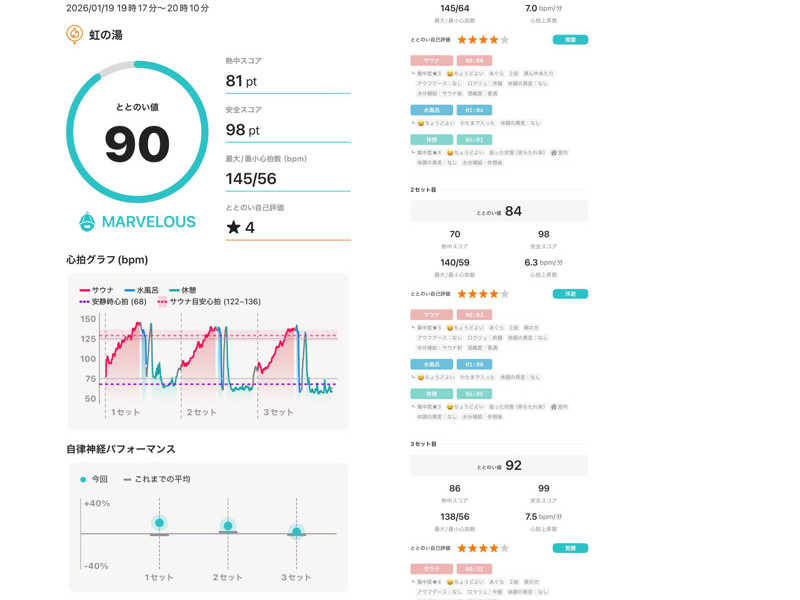Click the 1セット point on the autonomic performance chart
This screenshot has height=600, width=800.
point(159,523)
